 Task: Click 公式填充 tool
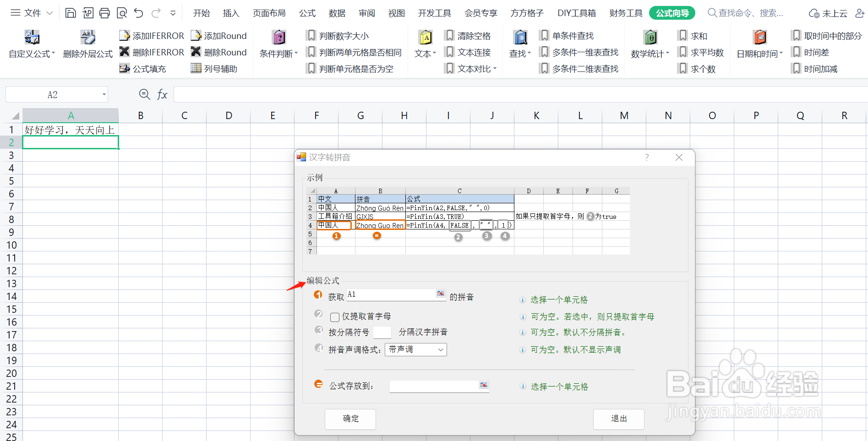[142, 69]
